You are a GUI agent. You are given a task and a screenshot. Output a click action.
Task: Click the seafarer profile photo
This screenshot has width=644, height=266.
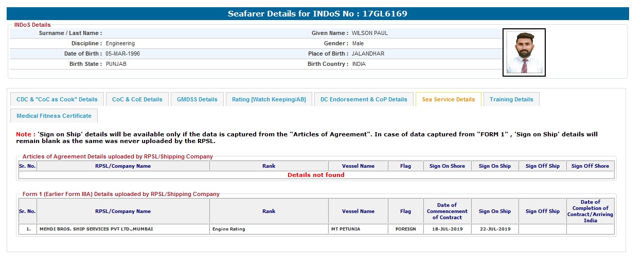[524, 52]
